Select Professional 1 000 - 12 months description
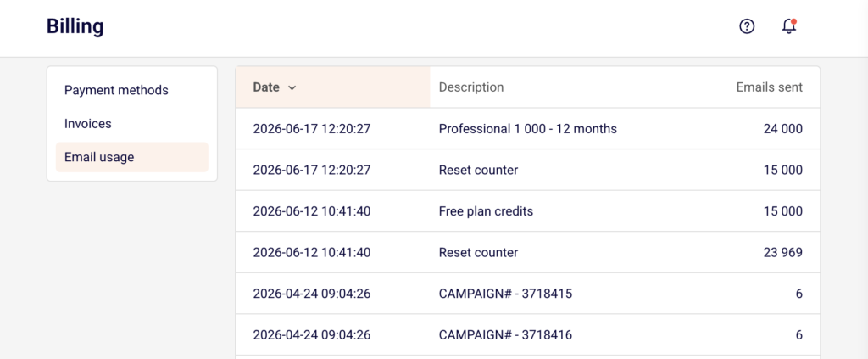 [527, 128]
